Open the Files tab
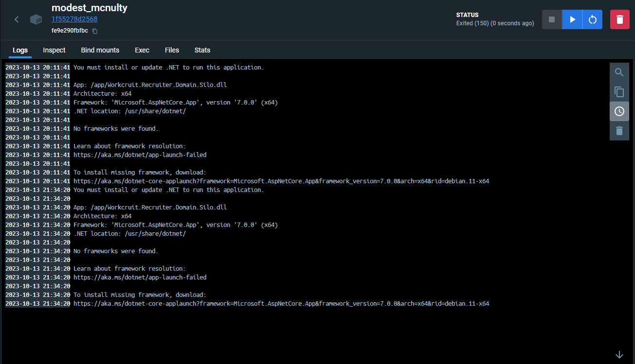Image resolution: width=635 pixels, height=364 pixels. pos(172,50)
